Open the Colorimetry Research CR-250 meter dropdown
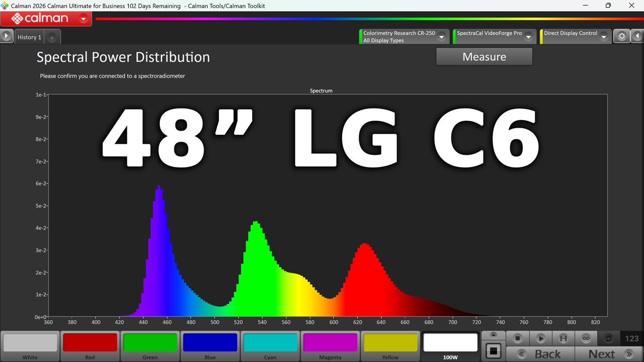The image size is (644, 362). [x=441, y=37]
